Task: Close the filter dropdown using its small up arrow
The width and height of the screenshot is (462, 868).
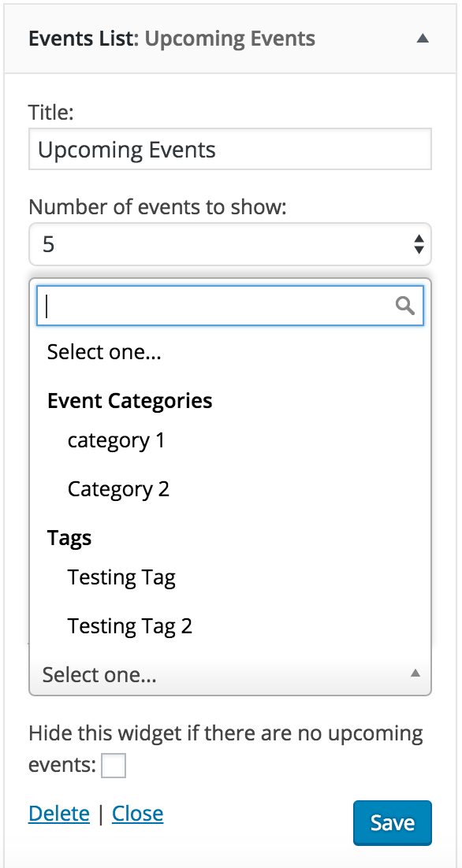Action: coord(415,673)
